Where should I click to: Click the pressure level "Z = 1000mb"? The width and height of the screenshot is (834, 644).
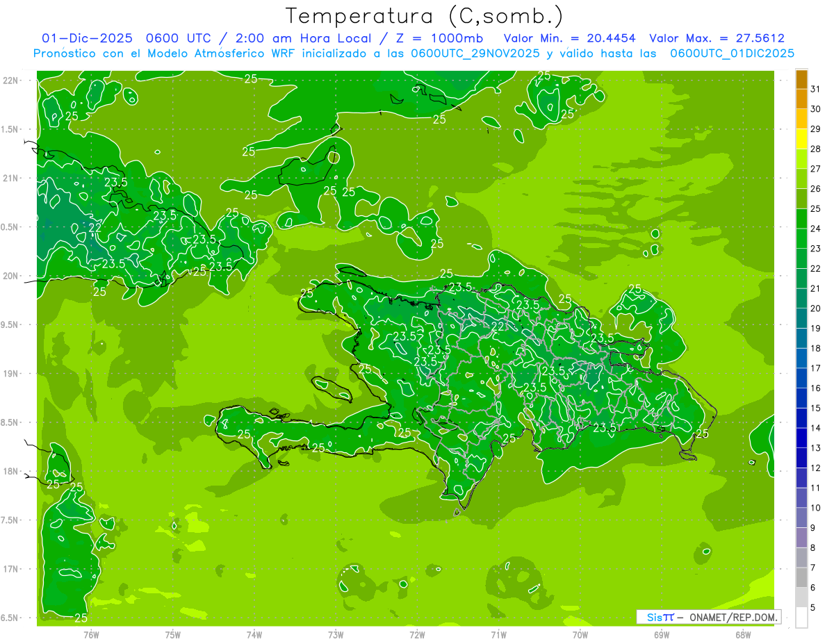439,38
